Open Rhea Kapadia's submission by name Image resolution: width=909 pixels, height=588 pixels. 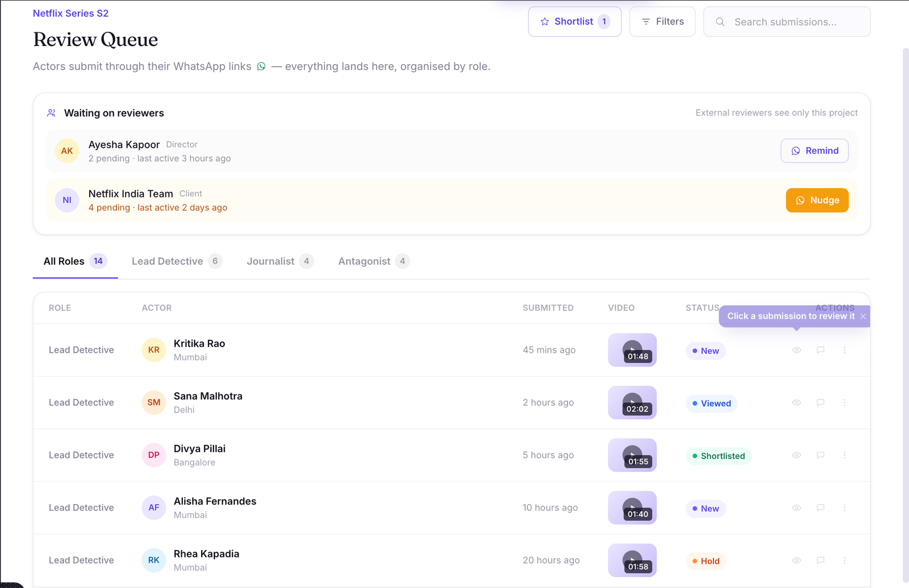click(206, 554)
